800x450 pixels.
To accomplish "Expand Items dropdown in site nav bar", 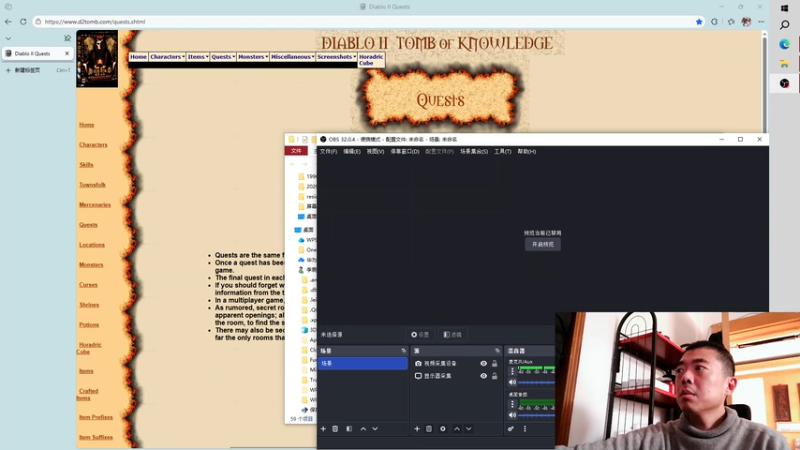I will tap(197, 57).
